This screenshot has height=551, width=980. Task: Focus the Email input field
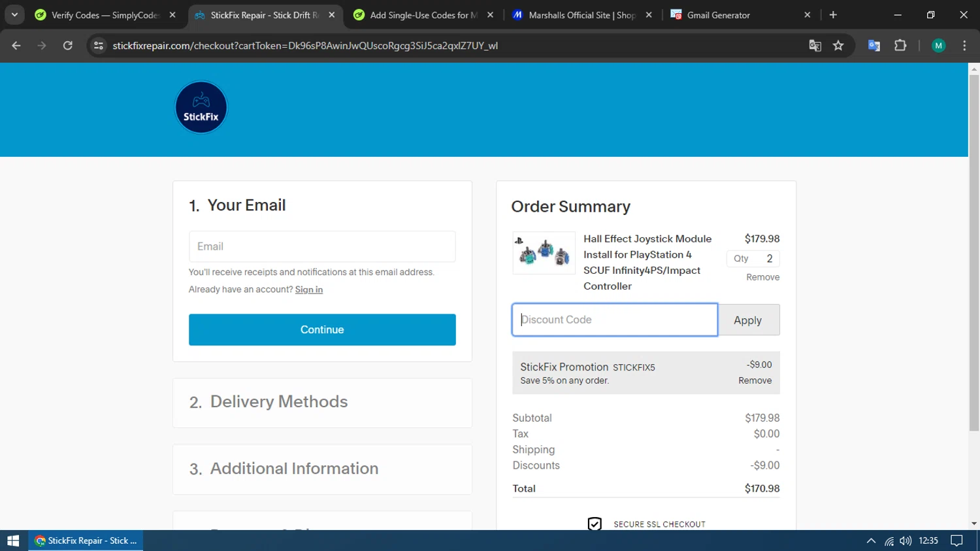(322, 246)
